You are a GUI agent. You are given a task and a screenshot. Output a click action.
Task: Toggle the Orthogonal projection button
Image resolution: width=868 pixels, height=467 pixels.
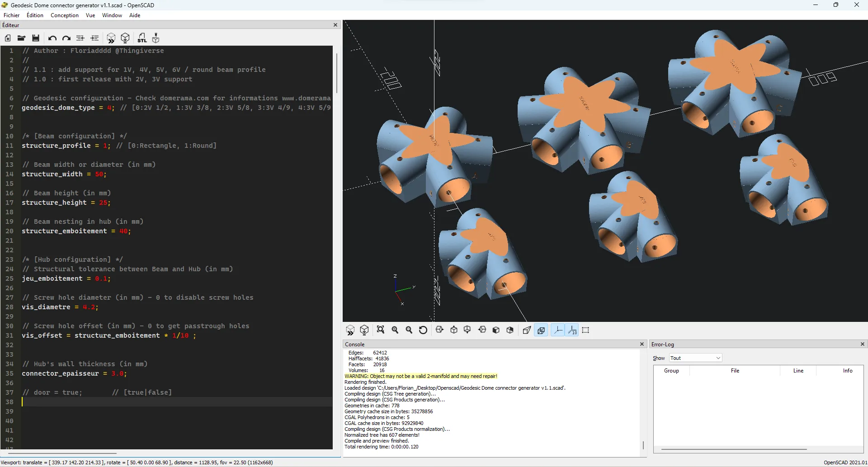click(x=541, y=330)
